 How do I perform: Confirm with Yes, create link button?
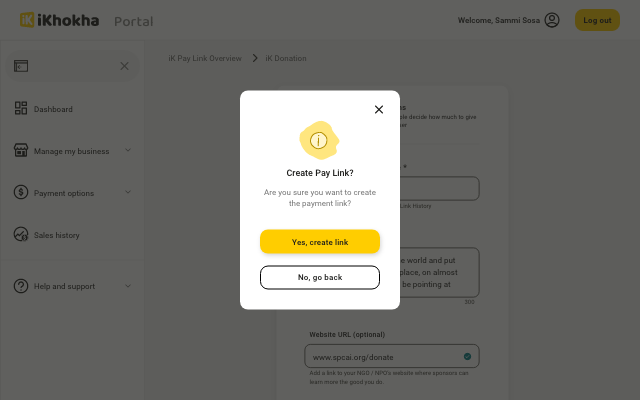pyautogui.click(x=320, y=242)
